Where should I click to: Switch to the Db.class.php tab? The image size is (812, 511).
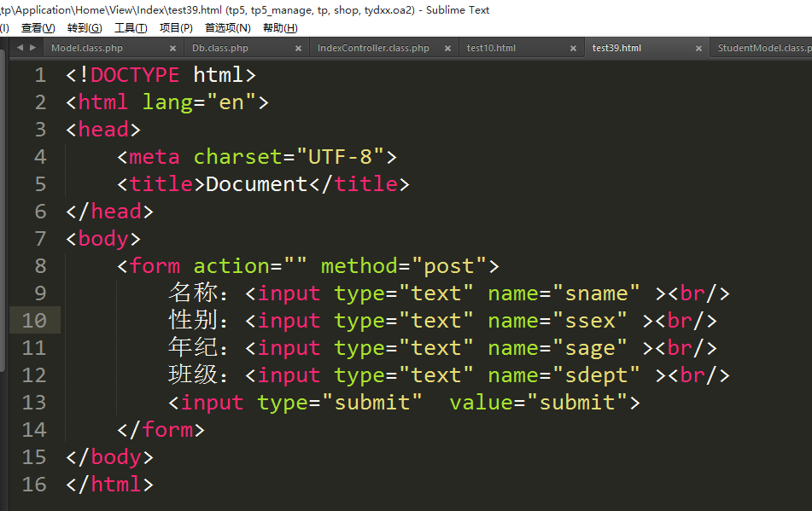pos(220,48)
